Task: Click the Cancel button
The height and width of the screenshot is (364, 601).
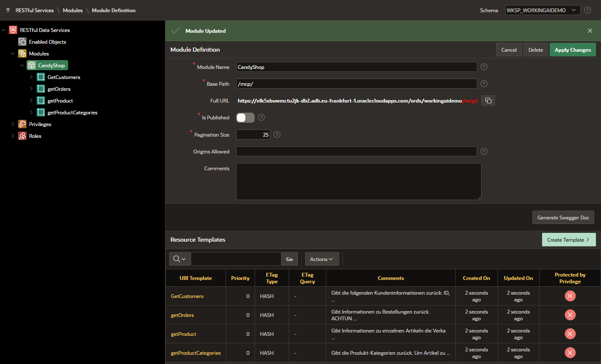Action: [509, 50]
